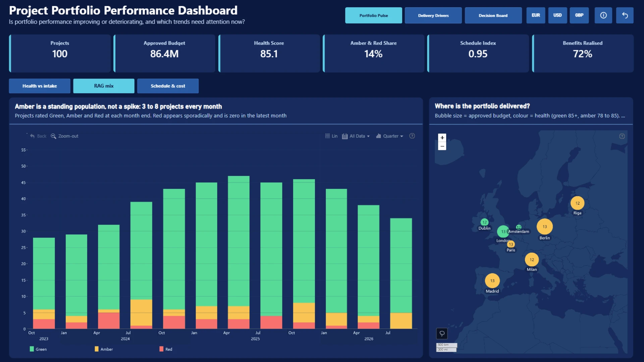Open the Quarter grouping dropdown
Screen dimensions: 644x362
(x=389, y=136)
